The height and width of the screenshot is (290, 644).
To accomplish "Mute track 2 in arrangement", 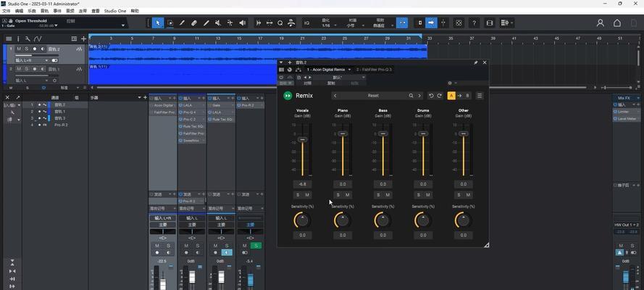I will click(19, 69).
